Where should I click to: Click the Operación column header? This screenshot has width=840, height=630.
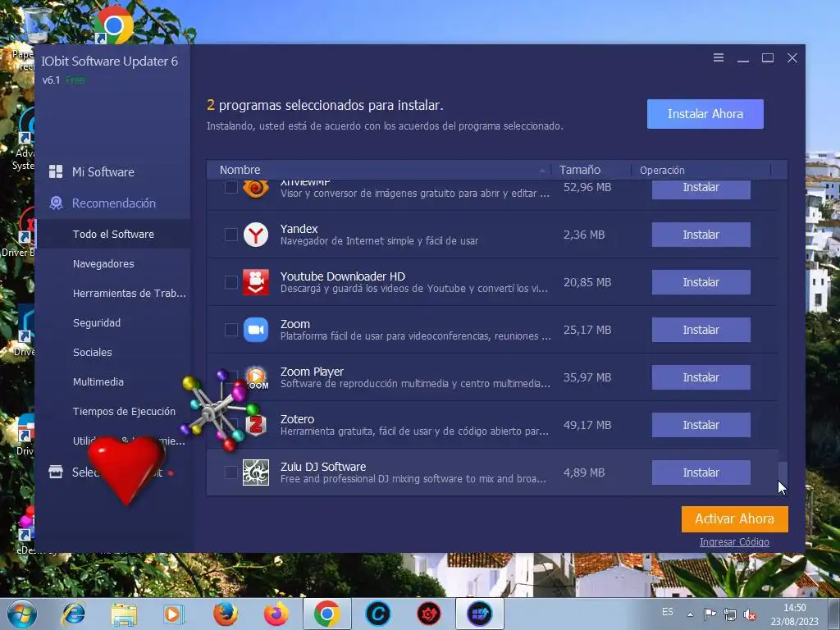click(x=662, y=170)
